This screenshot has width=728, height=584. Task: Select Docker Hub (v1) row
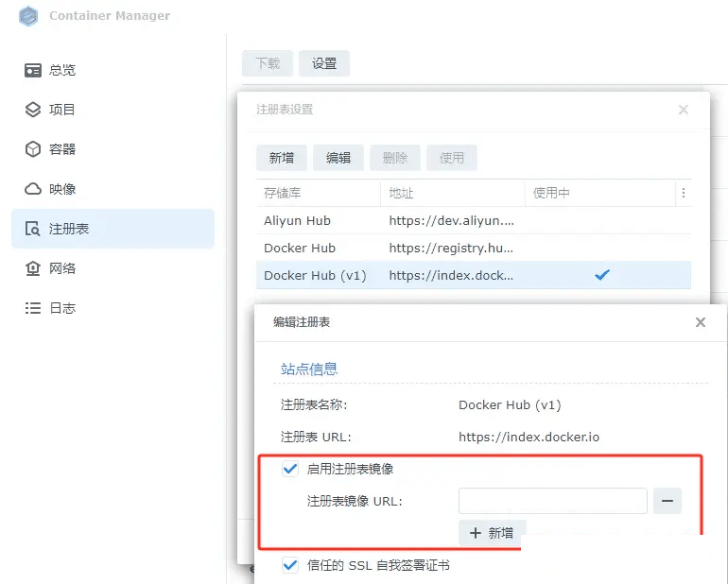[x=474, y=275]
